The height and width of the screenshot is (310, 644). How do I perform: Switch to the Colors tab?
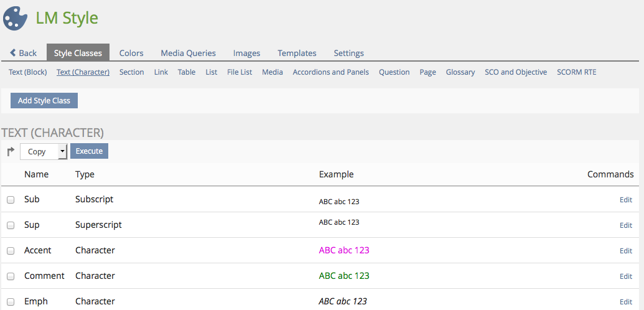pos(131,53)
